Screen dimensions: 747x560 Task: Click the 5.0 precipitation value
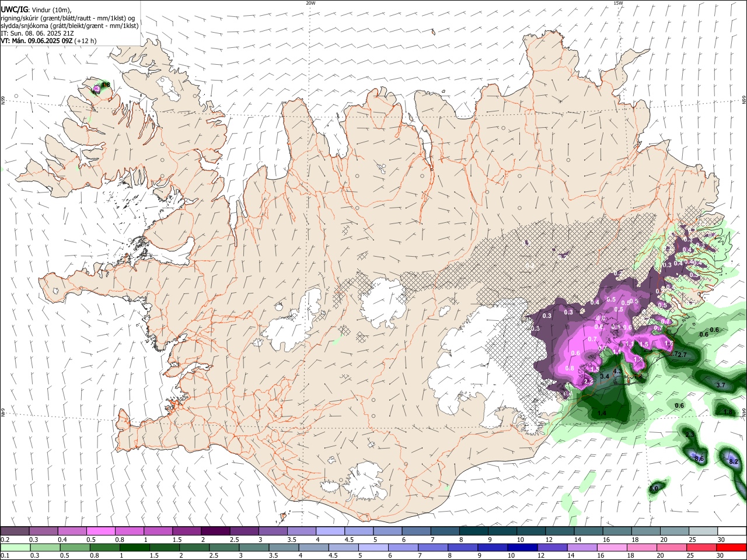click(x=654, y=488)
